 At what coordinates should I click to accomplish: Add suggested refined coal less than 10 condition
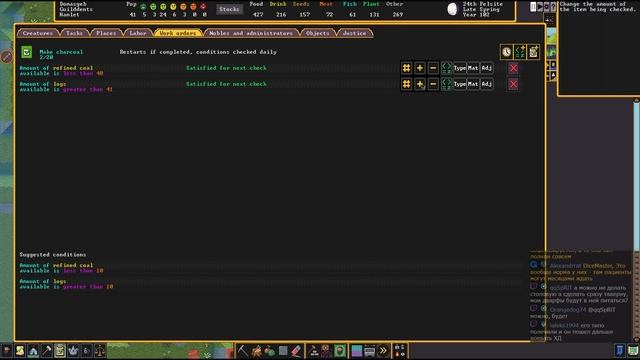click(x=269, y=268)
